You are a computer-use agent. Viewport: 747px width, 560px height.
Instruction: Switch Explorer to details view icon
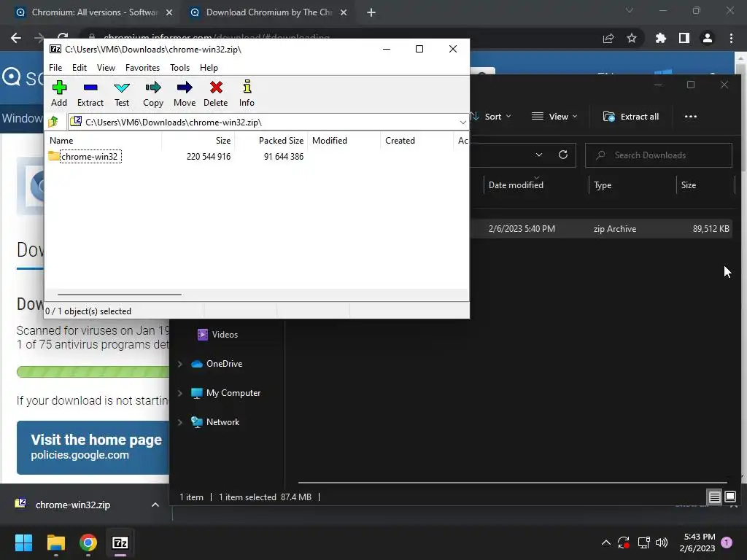714,497
